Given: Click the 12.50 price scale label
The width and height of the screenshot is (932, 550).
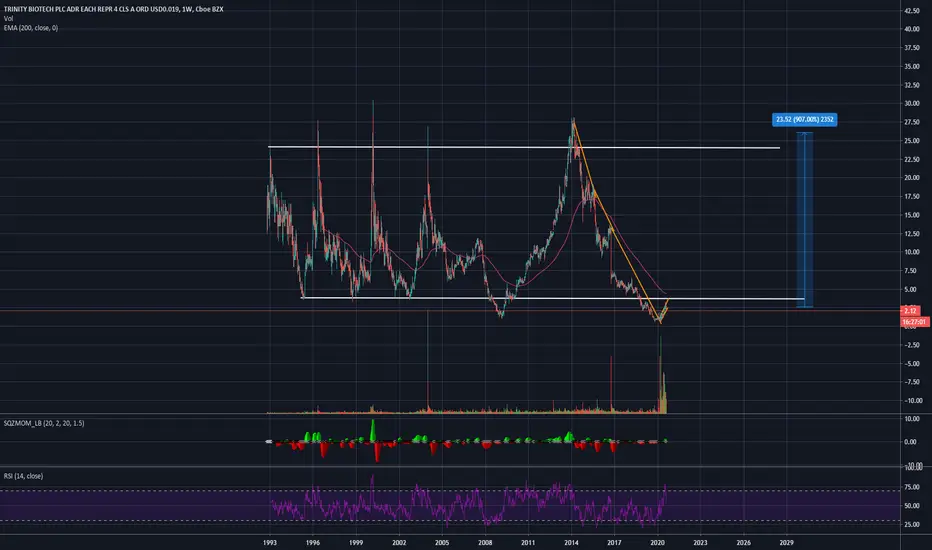Looking at the screenshot, I should point(912,234).
